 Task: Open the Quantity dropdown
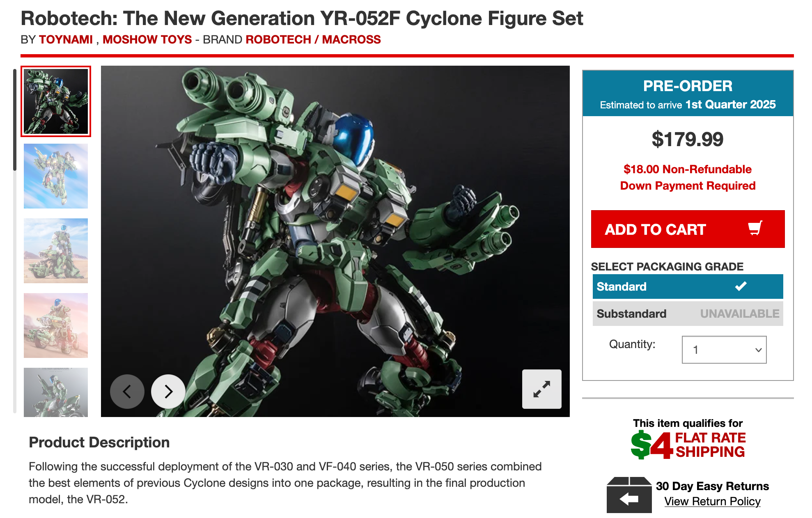coord(724,350)
